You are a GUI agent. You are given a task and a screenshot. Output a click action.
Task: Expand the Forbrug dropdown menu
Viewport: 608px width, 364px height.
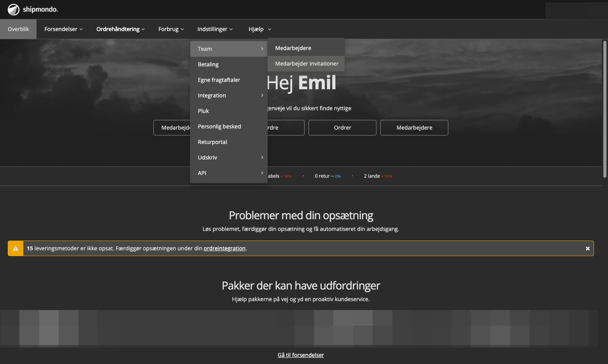171,29
